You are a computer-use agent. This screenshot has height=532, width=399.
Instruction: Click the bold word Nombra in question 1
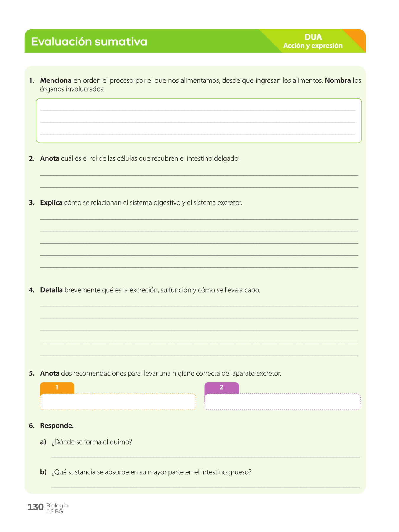pyautogui.click(x=338, y=80)
